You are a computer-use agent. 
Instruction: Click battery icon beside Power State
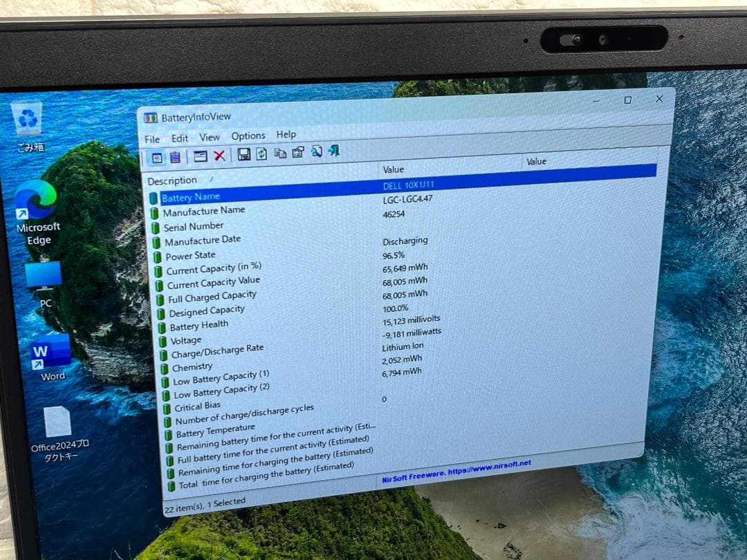pos(157,258)
